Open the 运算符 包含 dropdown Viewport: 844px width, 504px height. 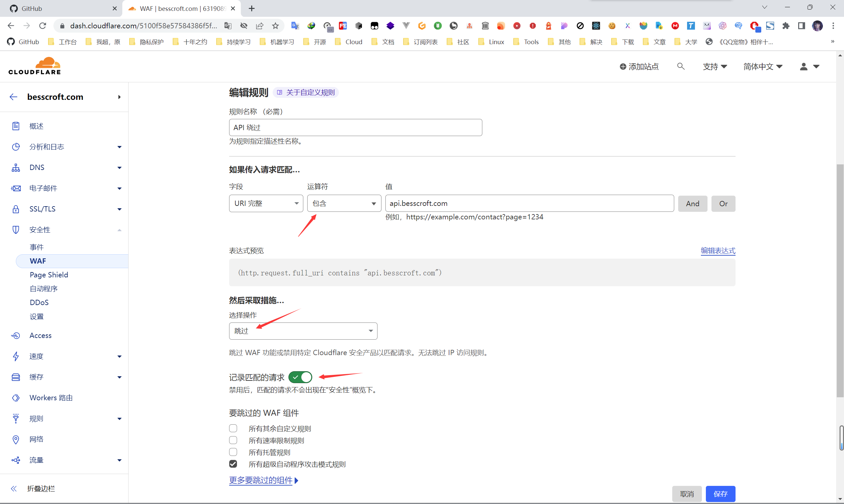pos(344,204)
